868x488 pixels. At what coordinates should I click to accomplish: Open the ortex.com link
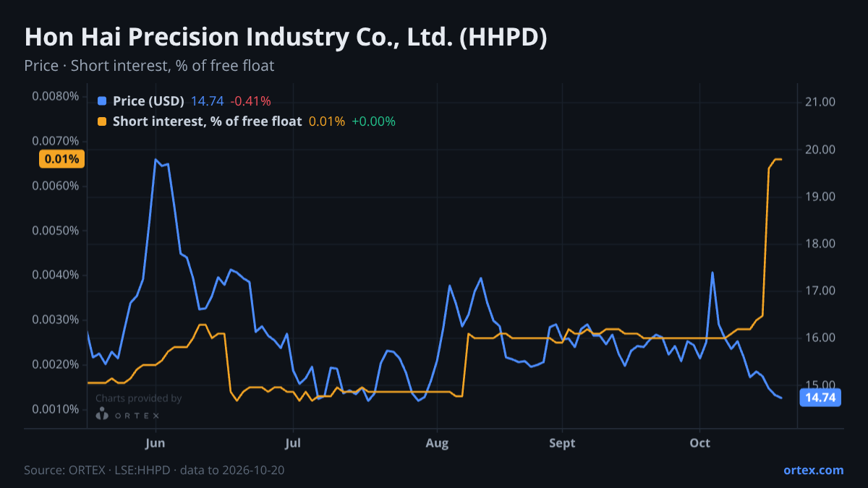click(x=813, y=470)
